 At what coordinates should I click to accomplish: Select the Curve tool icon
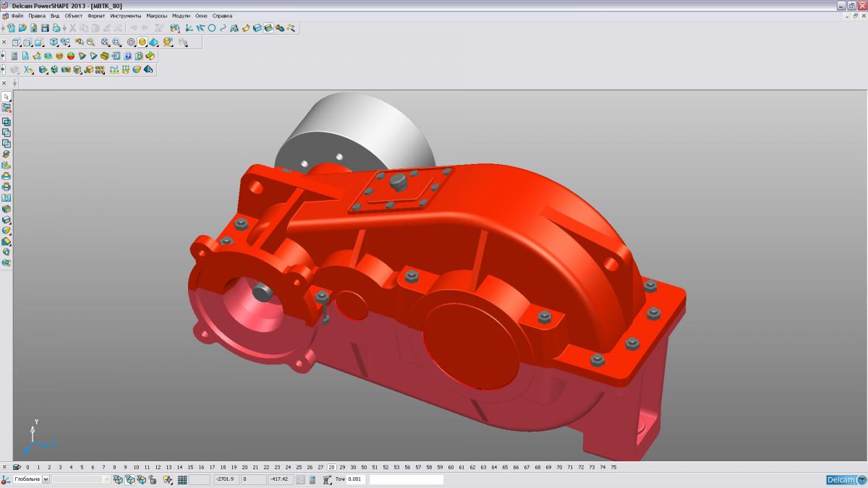223,27
